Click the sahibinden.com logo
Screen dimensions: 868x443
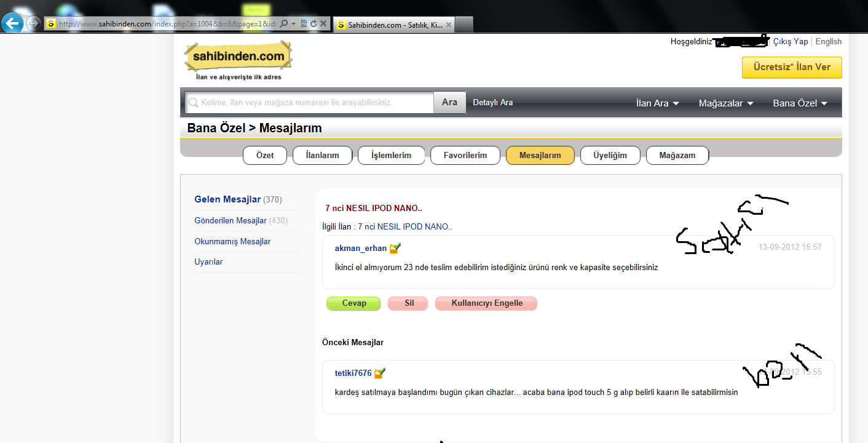pos(239,60)
